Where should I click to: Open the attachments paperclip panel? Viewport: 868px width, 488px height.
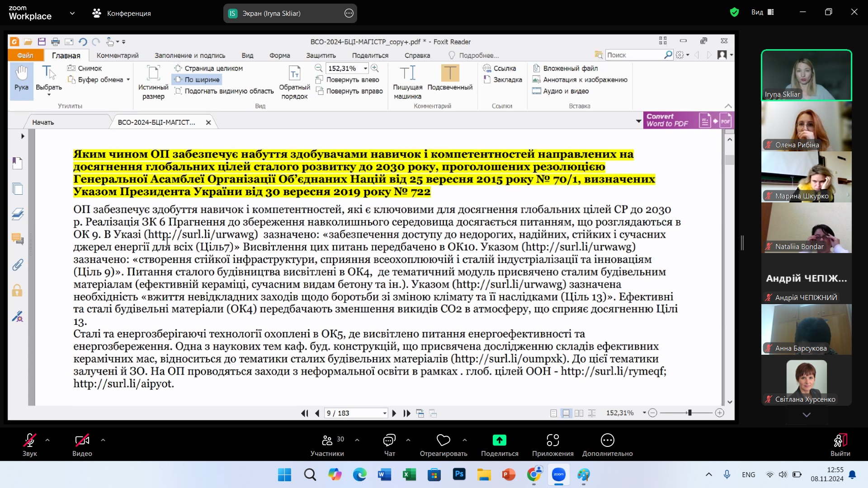(18, 264)
